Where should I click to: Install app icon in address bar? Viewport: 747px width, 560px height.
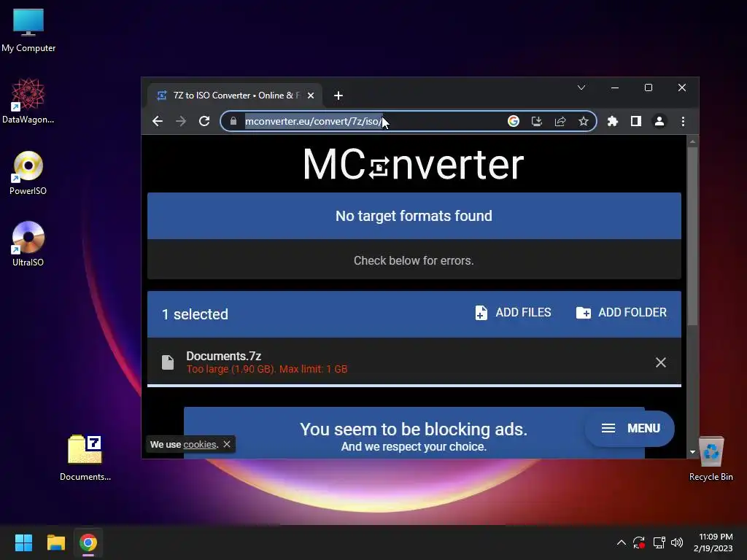coord(537,121)
